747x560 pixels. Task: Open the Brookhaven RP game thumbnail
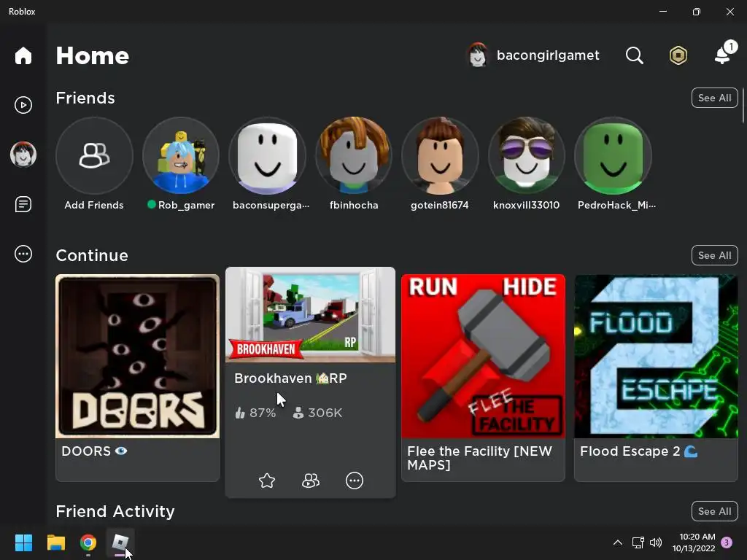point(310,315)
